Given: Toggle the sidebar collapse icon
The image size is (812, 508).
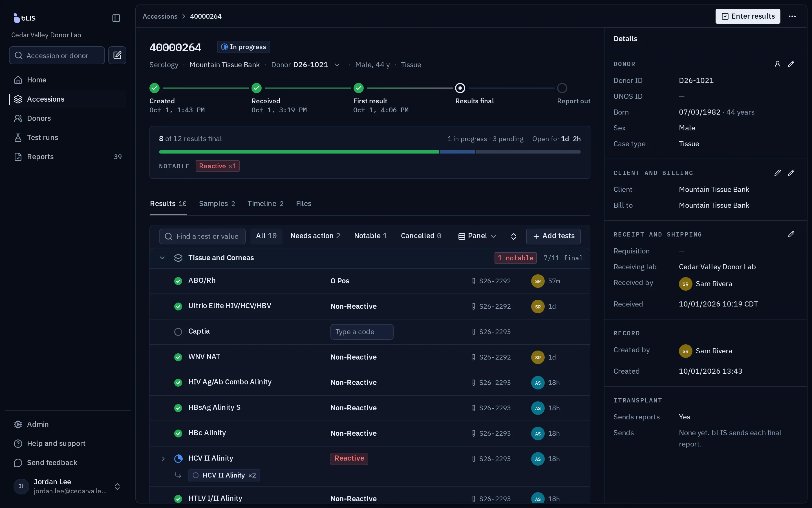Looking at the screenshot, I should click(x=116, y=18).
